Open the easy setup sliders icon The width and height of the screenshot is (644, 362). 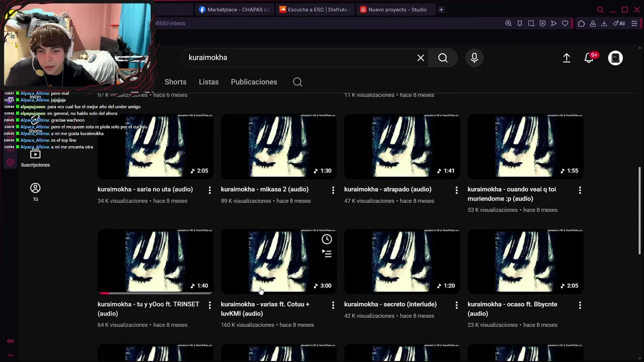tap(634, 23)
